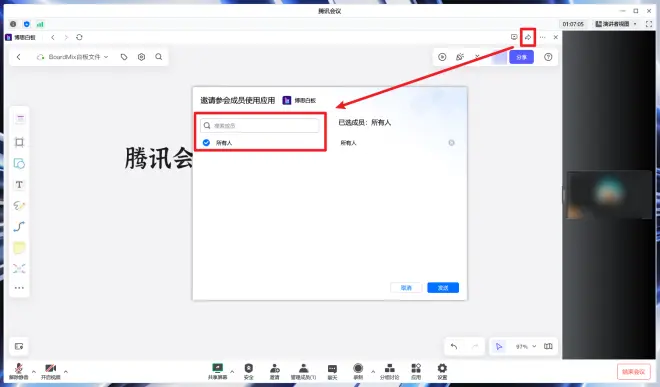This screenshot has height=387, width=660.
Task: Start presentation play icon
Action: [x=442, y=57]
